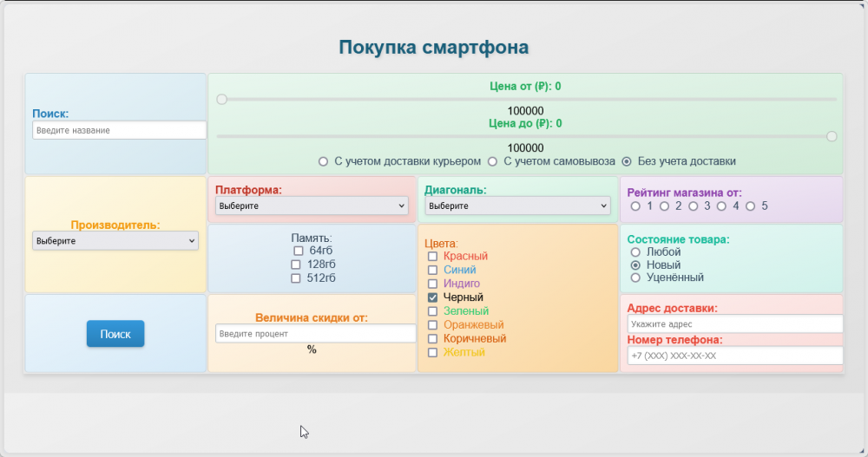Select the Красный color checkbox

coord(432,257)
